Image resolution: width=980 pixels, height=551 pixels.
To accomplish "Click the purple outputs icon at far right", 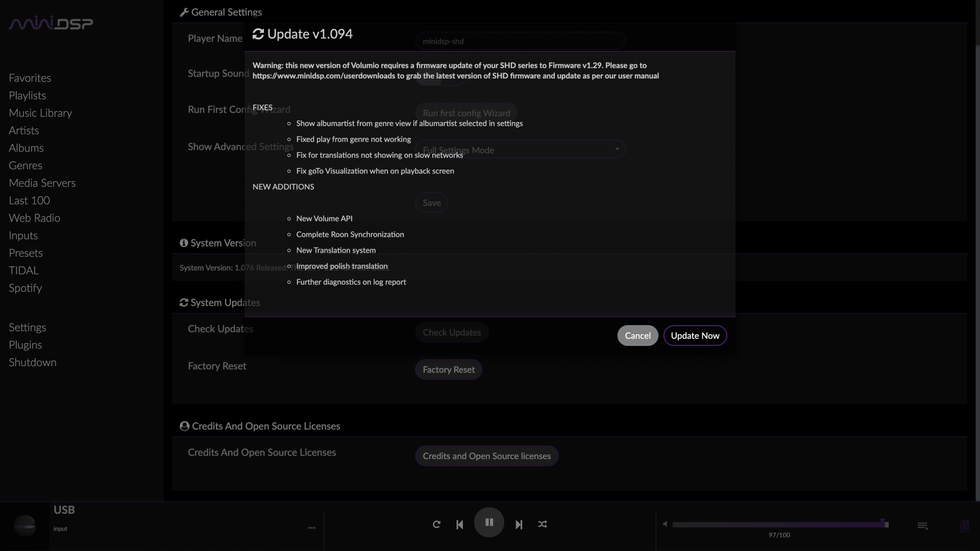I will click(964, 525).
